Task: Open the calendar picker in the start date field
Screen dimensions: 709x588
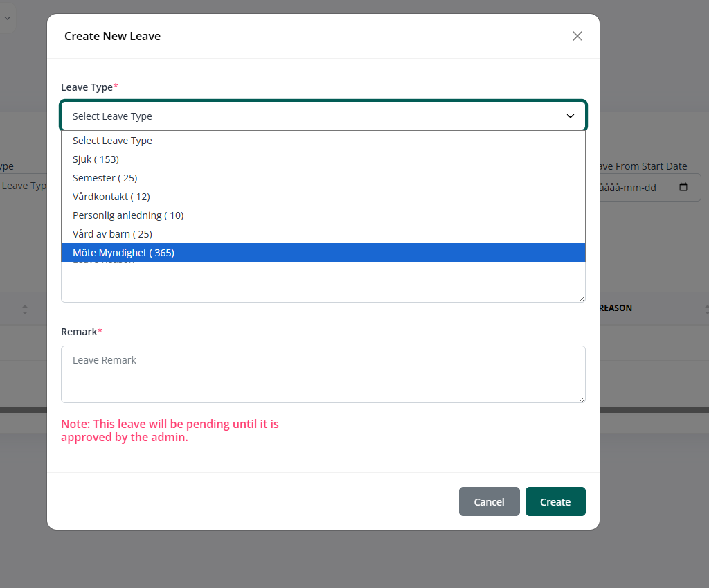Action: (683, 188)
